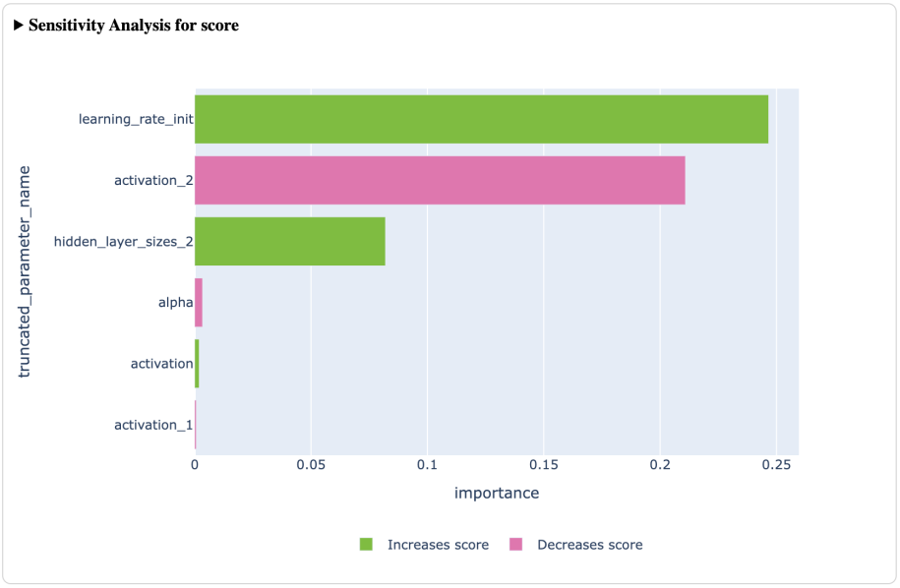The image size is (900, 588).
Task: Click the 0.05 tick on the x-axis
Action: (311, 464)
